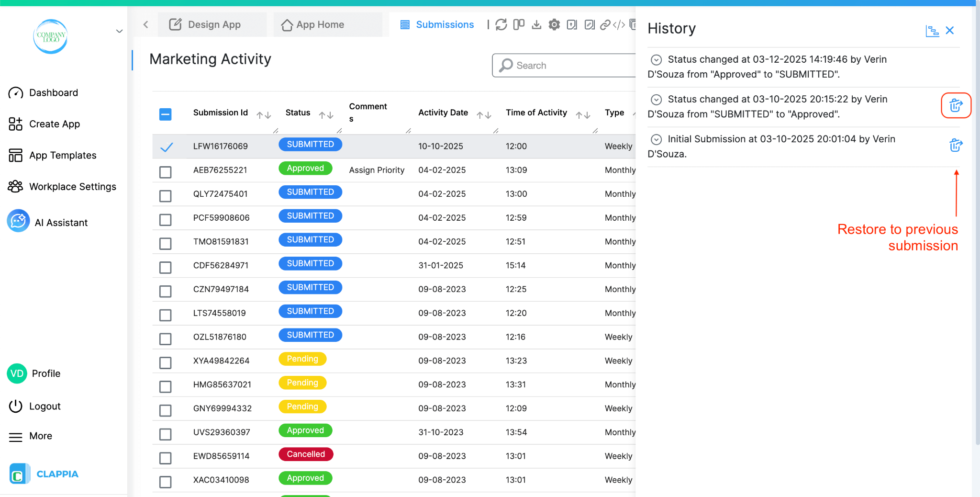Refresh the submissions list
The width and height of the screenshot is (980, 497).
tap(501, 24)
